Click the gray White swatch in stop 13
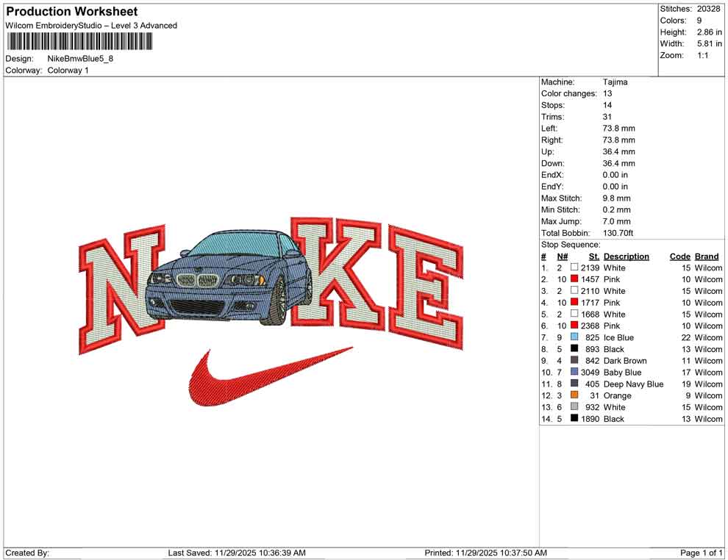This screenshot has width=728, height=560. click(574, 407)
